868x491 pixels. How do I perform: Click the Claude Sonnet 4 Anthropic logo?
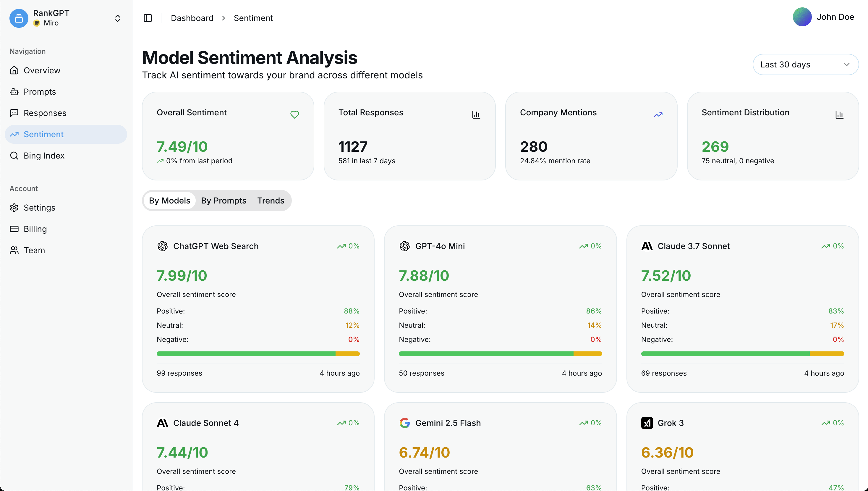pyautogui.click(x=162, y=423)
